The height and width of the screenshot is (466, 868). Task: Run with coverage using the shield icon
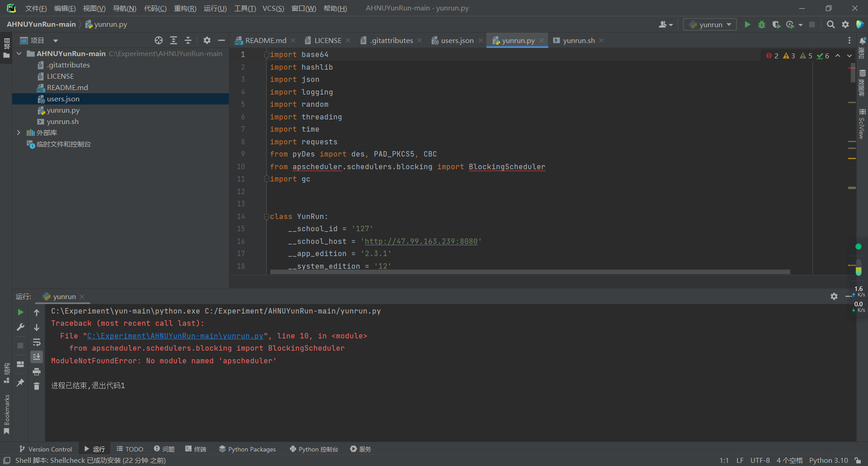pos(777,24)
